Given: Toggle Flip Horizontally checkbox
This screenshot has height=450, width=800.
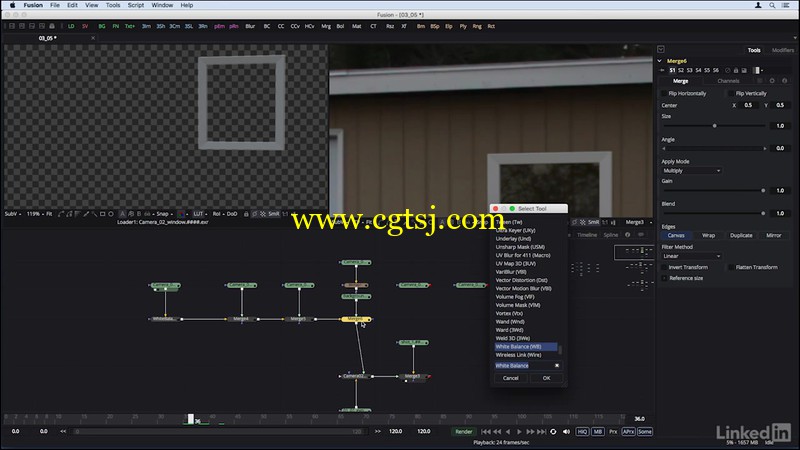Looking at the screenshot, I should [664, 93].
